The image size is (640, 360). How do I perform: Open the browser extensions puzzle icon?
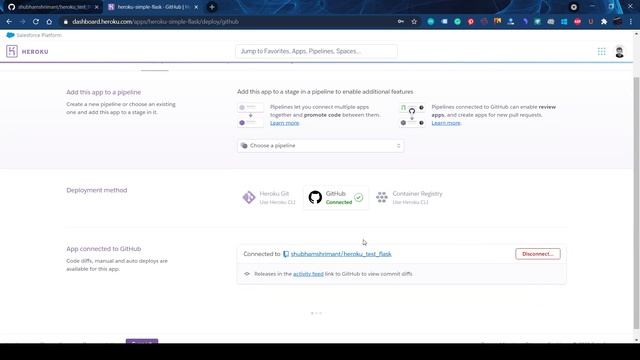pyautogui.click(x=604, y=22)
